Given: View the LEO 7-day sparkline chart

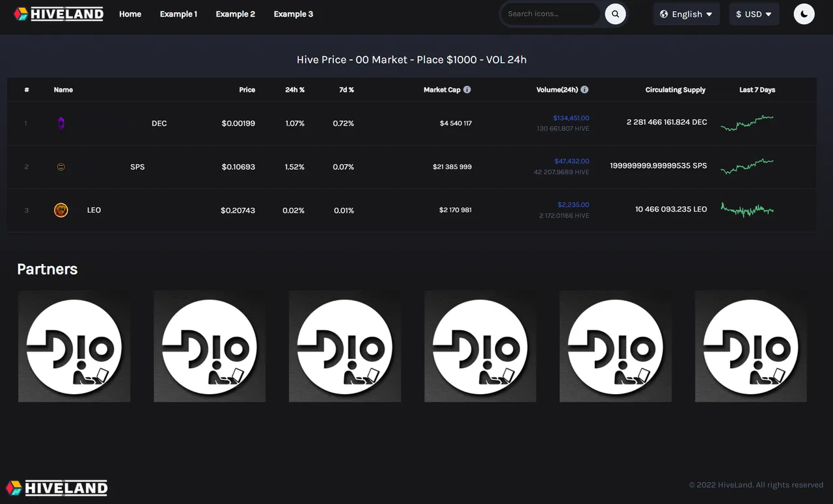Looking at the screenshot, I should click(x=747, y=210).
